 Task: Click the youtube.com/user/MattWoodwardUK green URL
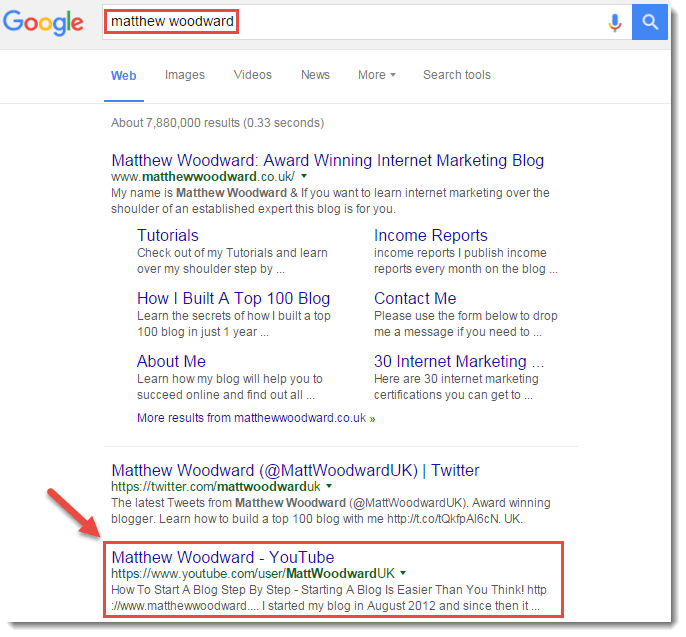(x=253, y=573)
